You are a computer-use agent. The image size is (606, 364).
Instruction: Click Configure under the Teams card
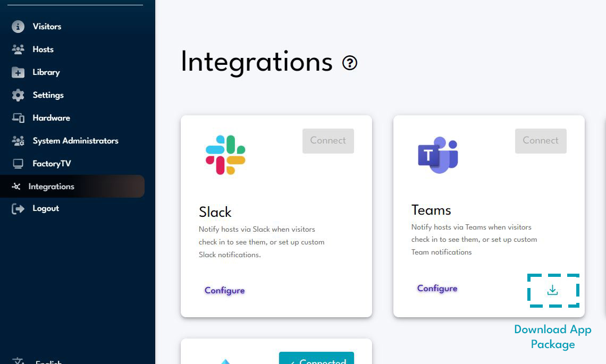(x=437, y=288)
